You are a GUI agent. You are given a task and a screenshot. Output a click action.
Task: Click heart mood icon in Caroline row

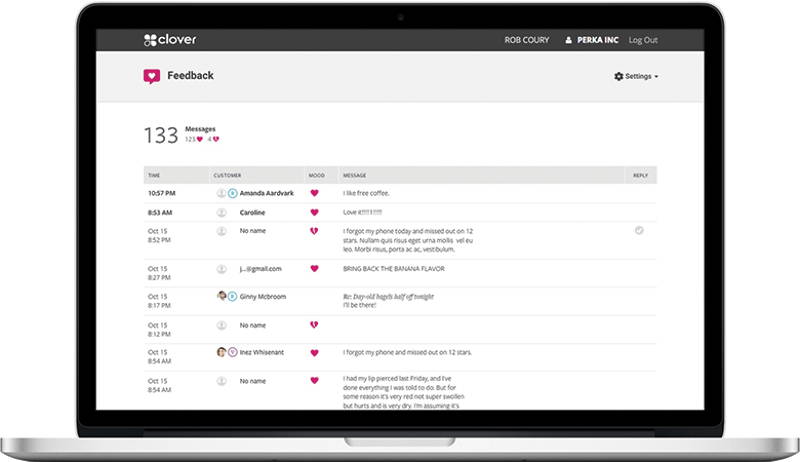click(314, 213)
